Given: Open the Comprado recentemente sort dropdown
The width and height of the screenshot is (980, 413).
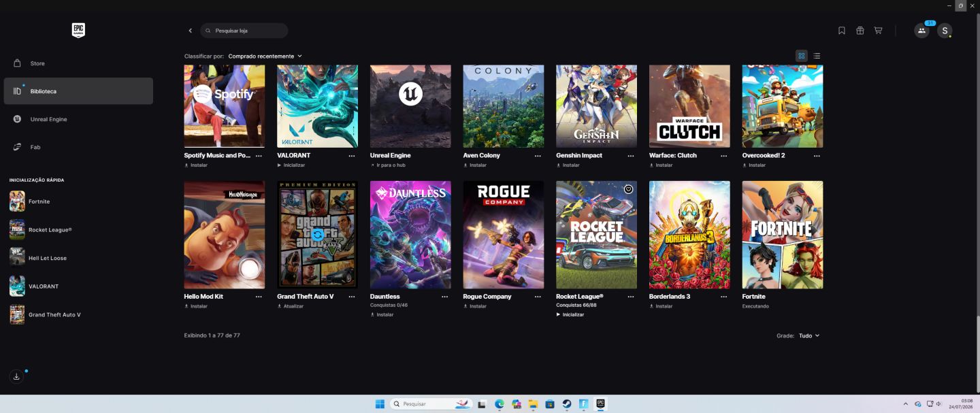Looking at the screenshot, I should tap(265, 56).
